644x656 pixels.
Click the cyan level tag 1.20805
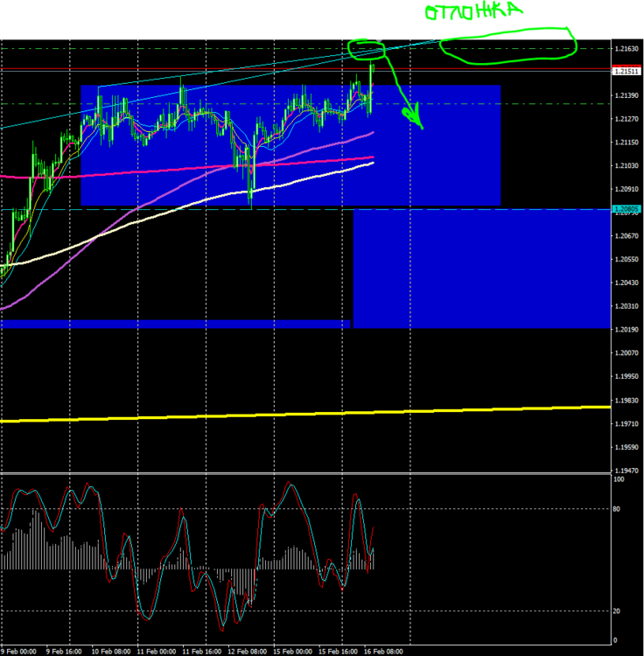(626, 209)
